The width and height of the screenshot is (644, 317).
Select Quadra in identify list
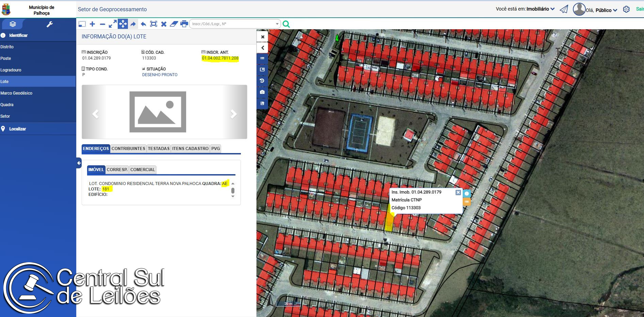tap(38, 105)
